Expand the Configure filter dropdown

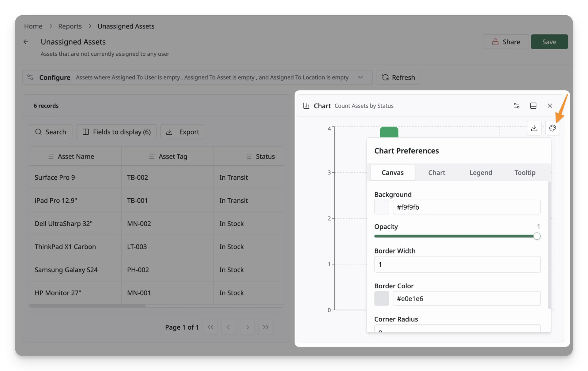coord(360,77)
